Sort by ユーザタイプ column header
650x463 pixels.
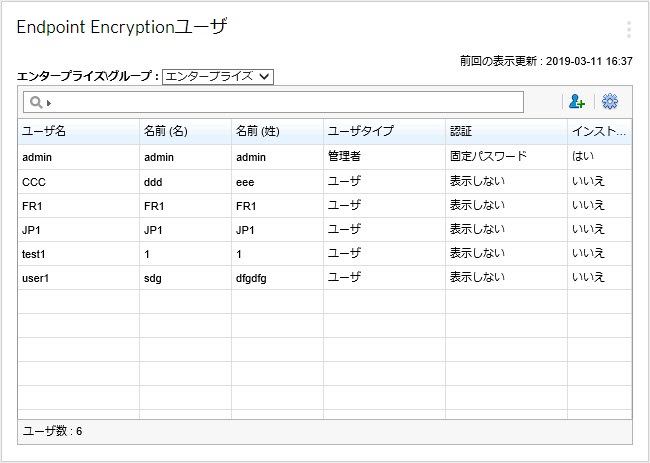point(384,131)
